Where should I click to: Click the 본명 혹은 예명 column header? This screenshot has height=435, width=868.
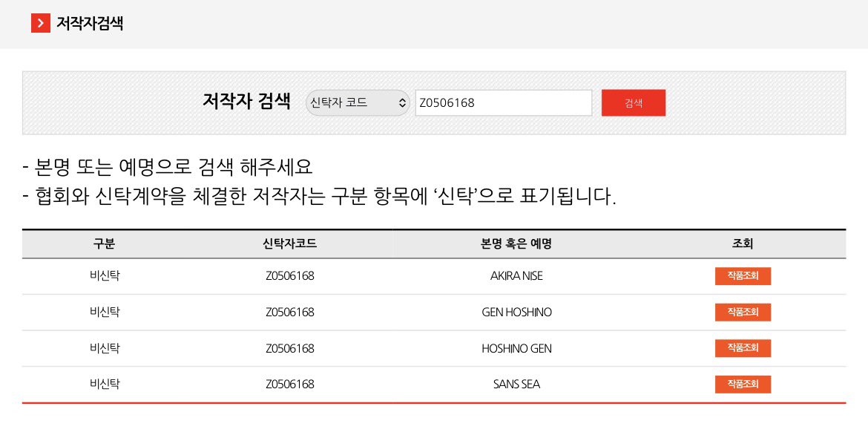click(516, 243)
